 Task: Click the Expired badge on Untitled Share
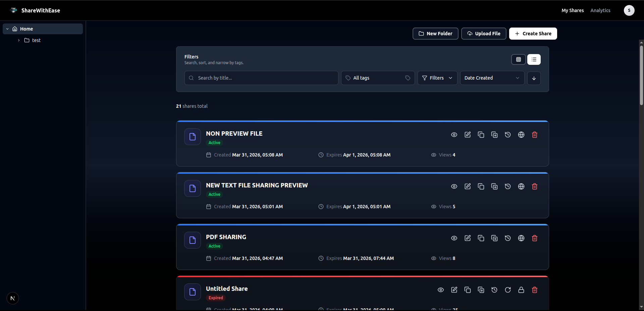[216, 298]
